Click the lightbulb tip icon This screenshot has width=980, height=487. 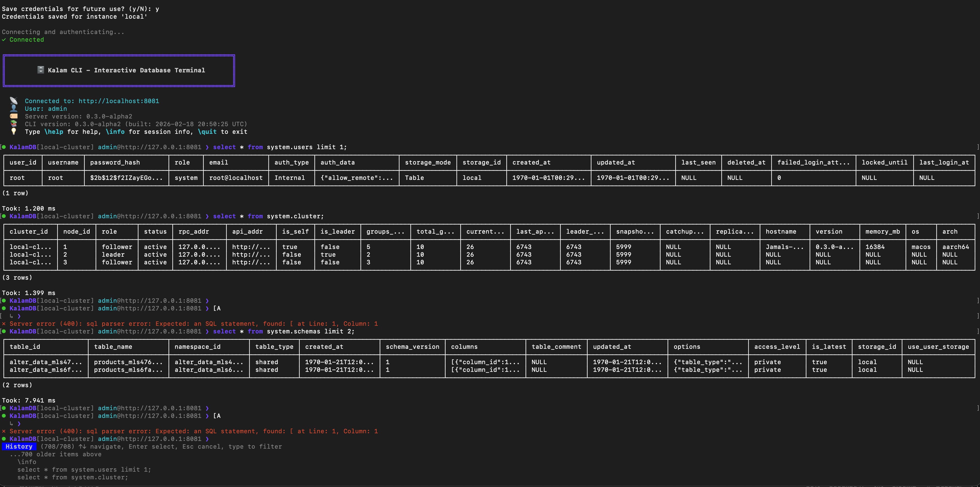[x=14, y=132]
